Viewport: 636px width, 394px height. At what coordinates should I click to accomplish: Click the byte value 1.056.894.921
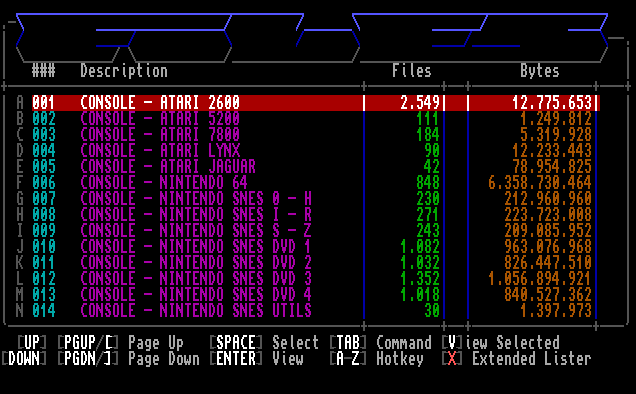540,279
